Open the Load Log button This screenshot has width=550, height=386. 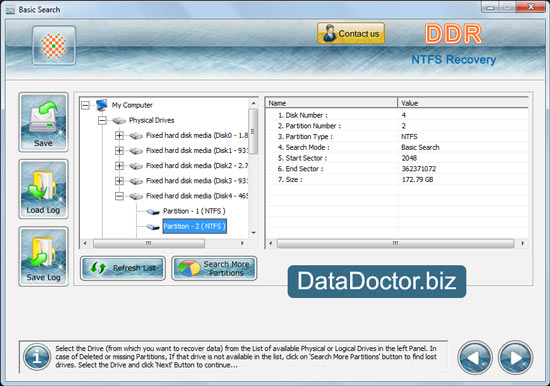(x=43, y=189)
